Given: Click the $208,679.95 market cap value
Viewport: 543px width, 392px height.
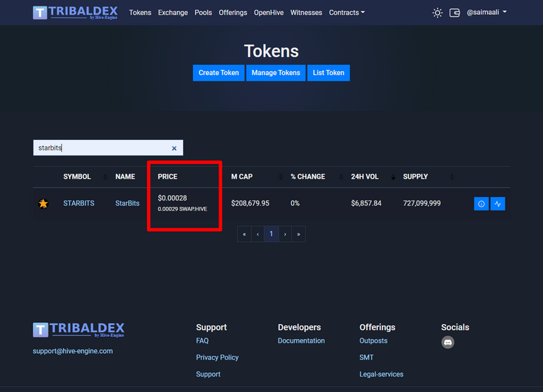Looking at the screenshot, I should [x=250, y=203].
